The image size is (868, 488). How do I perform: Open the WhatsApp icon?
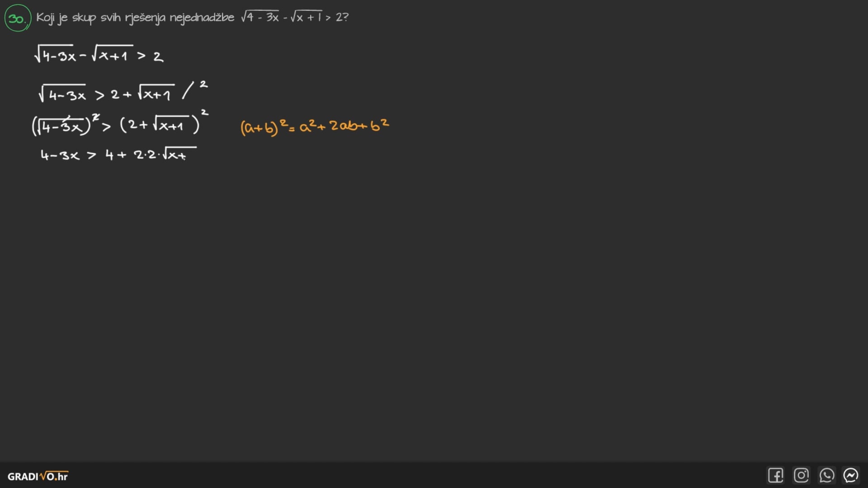tap(826, 475)
